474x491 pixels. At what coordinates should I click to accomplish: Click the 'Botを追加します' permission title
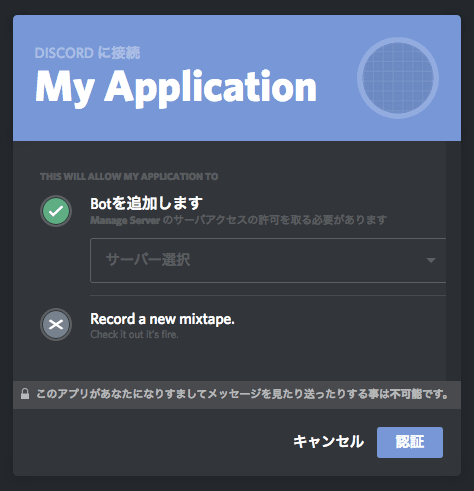point(146,203)
